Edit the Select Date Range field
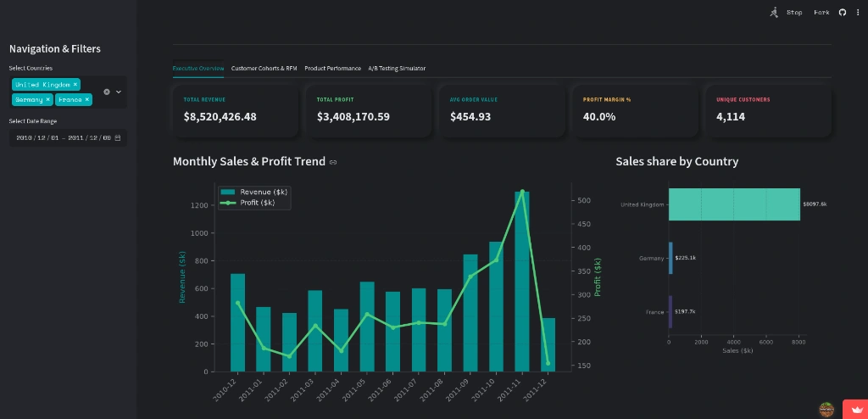Image resolution: width=868 pixels, height=419 pixels. pyautogui.click(x=68, y=138)
